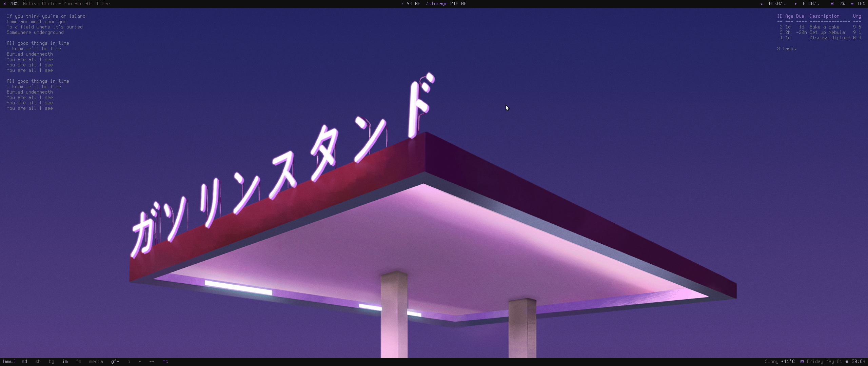868x366 pixels.
Task: Click the Set up Nebula task
Action: click(827, 33)
